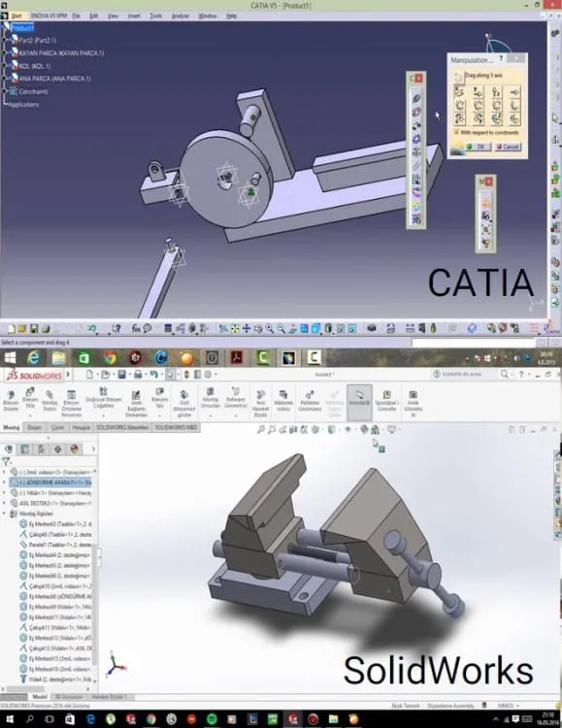The image size is (562, 728).
Task: Toggle the highlighted ribbon button in SolidWorks assembly tab
Action: click(359, 402)
